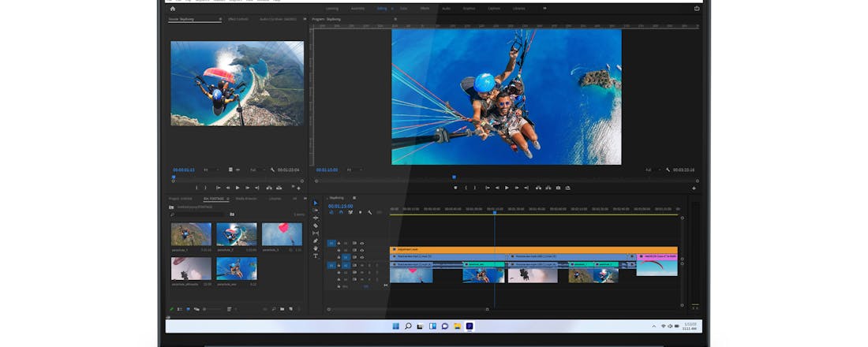Click Lift button in Program monitor

[x=538, y=188]
